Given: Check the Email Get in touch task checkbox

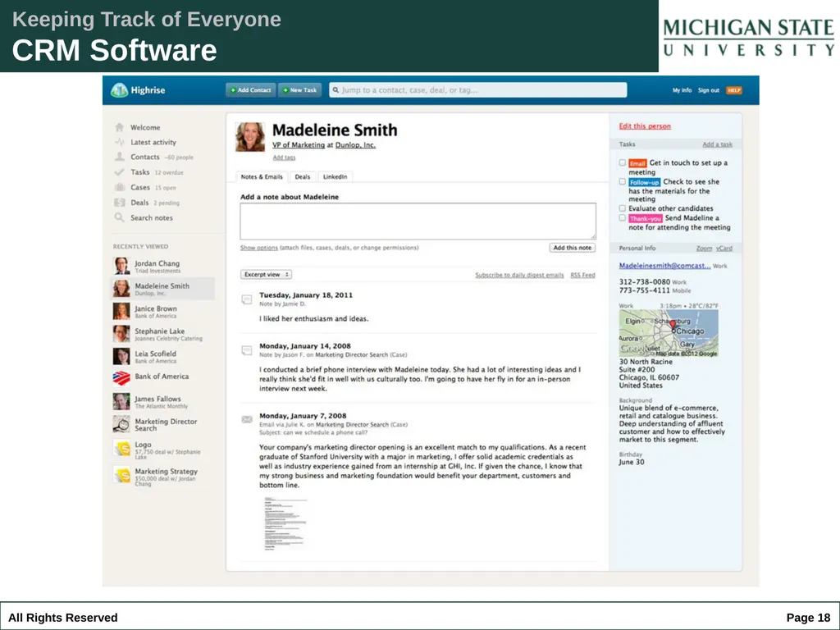Looking at the screenshot, I should pos(622,162).
